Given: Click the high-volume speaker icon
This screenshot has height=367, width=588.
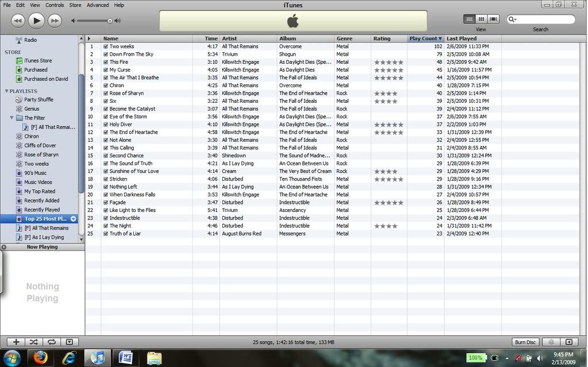Looking at the screenshot, I should (x=118, y=21).
